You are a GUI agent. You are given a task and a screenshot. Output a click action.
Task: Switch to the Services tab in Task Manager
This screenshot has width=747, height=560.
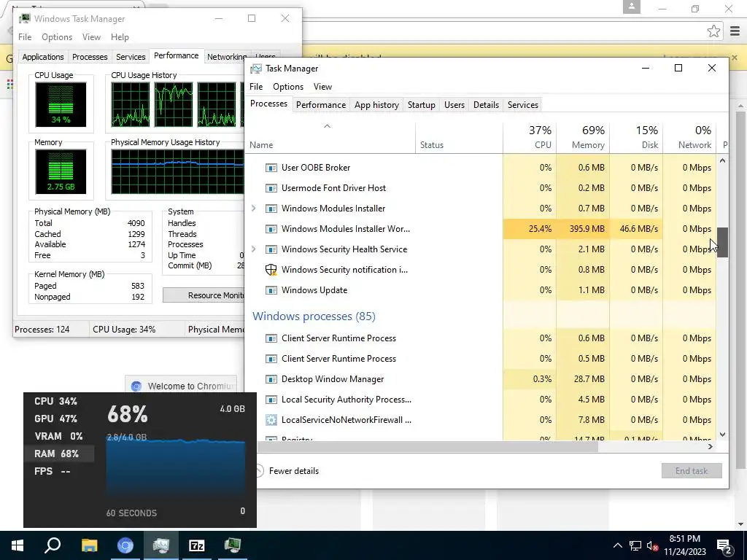coord(522,105)
